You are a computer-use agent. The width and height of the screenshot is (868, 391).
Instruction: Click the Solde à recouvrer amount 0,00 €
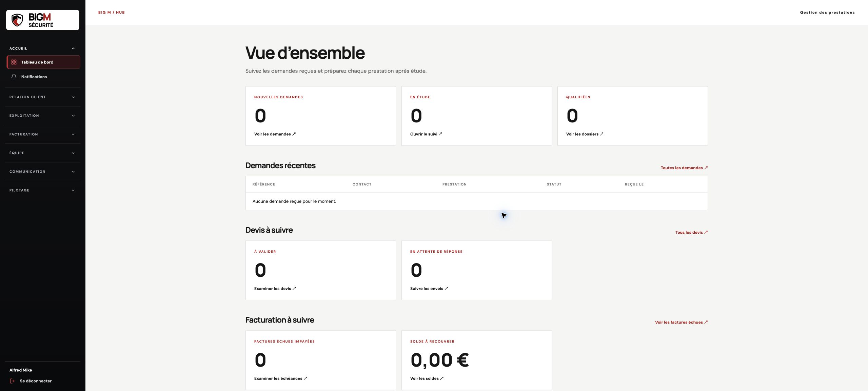[440, 360]
